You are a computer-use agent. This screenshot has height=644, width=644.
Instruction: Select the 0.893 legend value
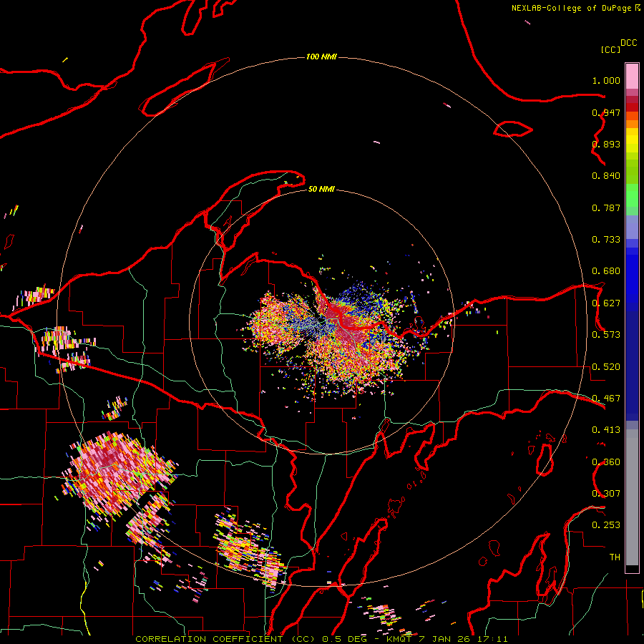(606, 144)
